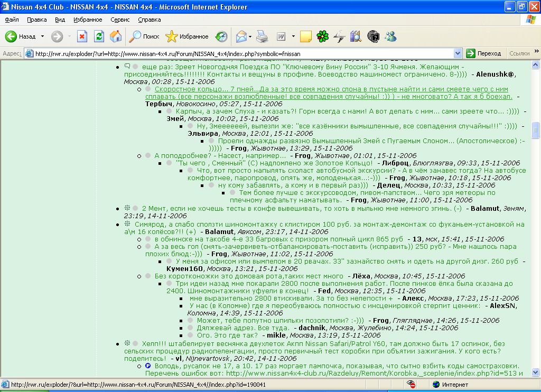
Task: Click the Back (Назад) arrow button
Action: click(x=21, y=36)
